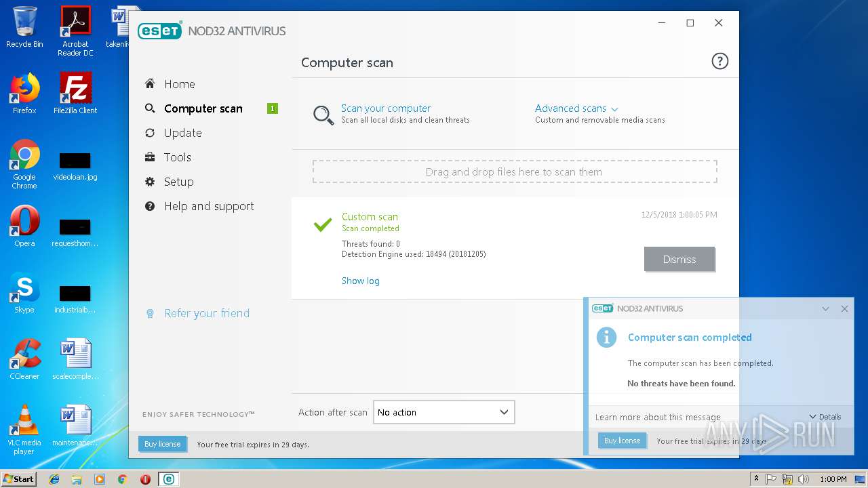Show hidden system tray icons

(755, 479)
